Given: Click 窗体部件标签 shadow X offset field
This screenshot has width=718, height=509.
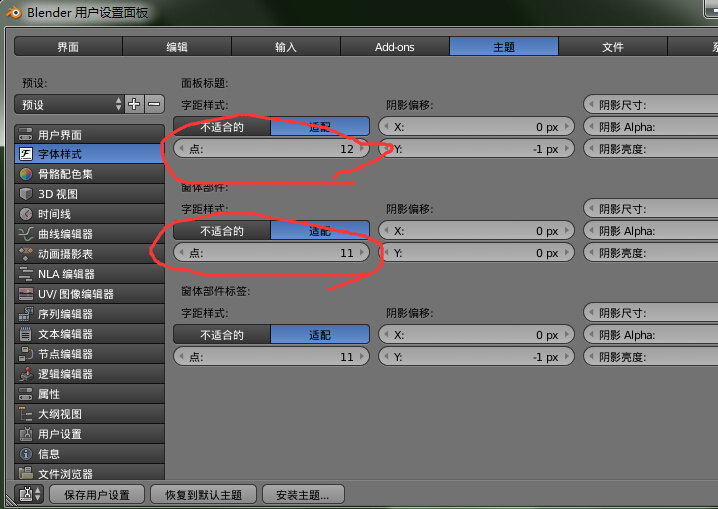Looking at the screenshot, I should 476,335.
